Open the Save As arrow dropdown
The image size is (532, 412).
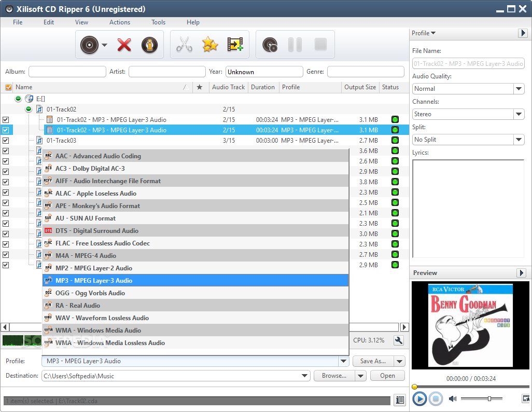coord(400,361)
